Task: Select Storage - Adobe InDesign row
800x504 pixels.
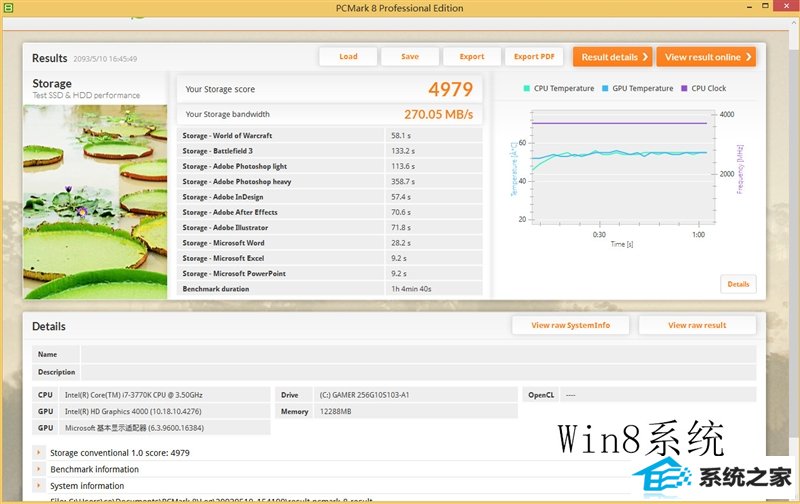Action: [330, 197]
